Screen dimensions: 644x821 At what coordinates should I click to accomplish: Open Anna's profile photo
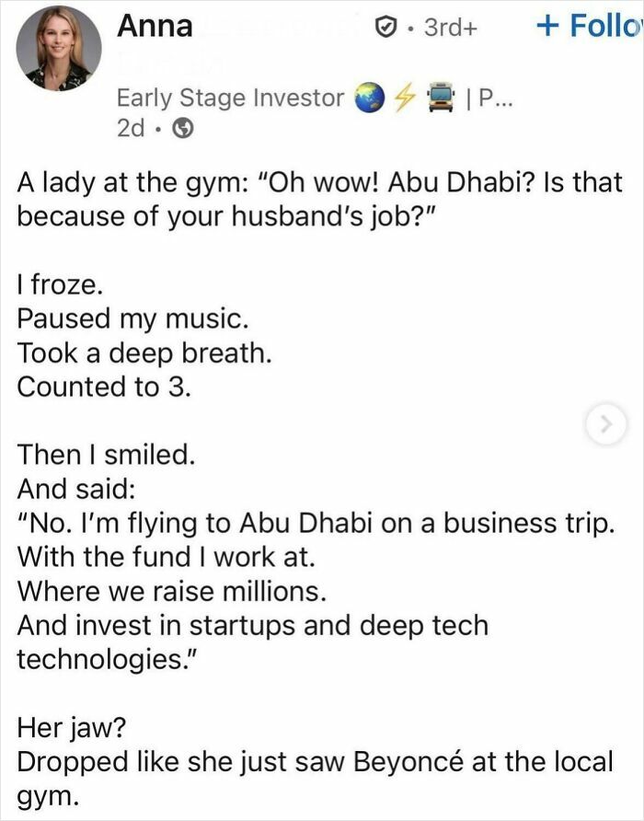(58, 47)
